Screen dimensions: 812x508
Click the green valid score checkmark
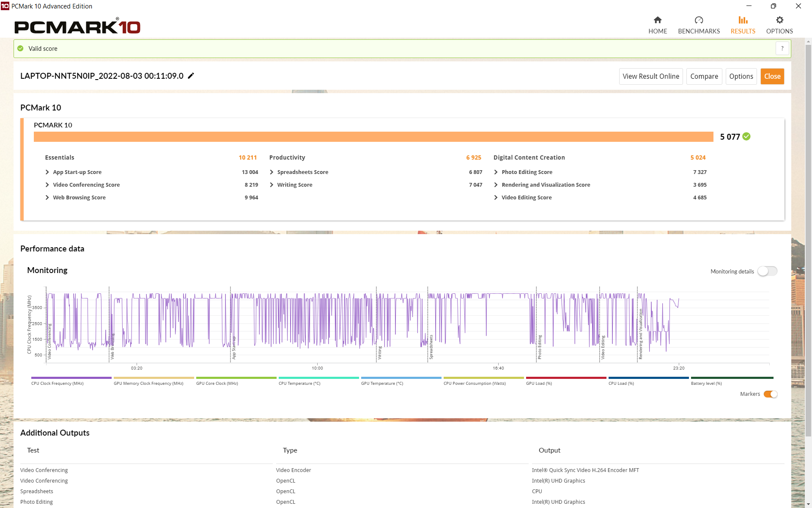pos(20,49)
